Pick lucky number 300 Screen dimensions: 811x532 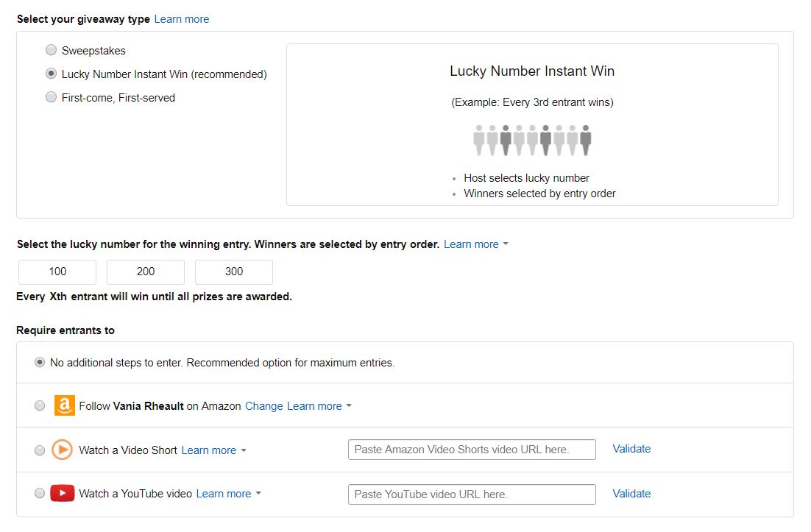tap(234, 272)
